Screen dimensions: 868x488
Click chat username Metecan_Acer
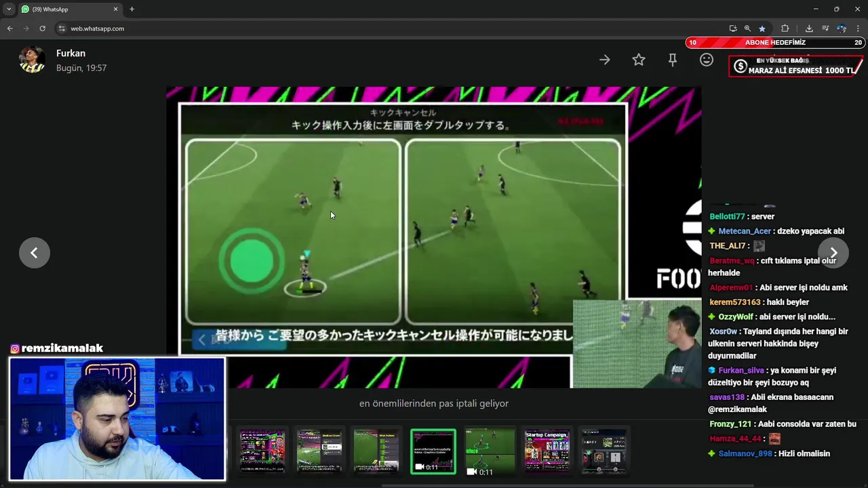point(745,231)
